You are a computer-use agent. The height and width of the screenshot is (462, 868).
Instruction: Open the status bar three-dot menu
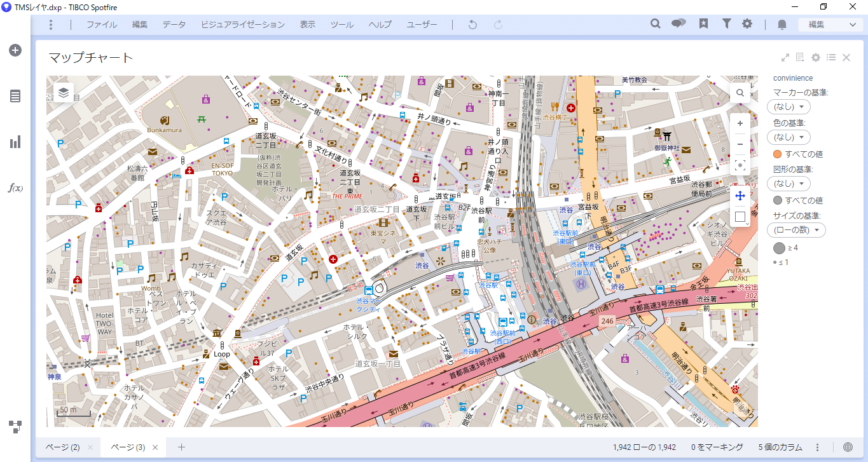(818, 447)
